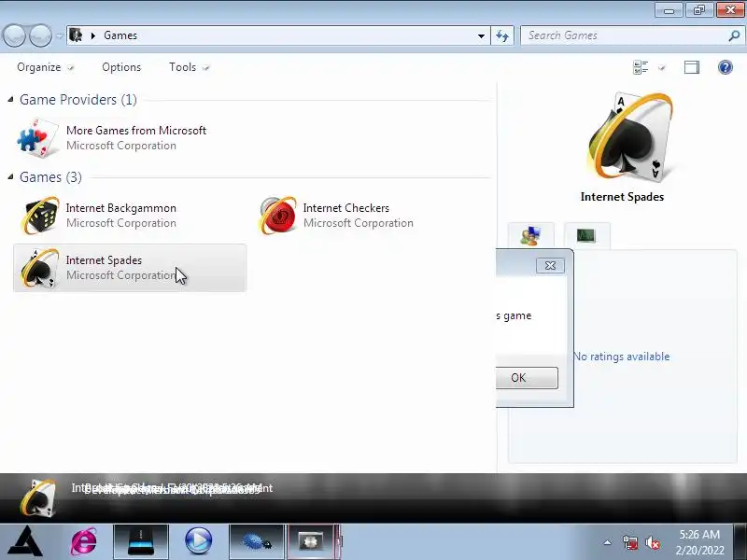The width and height of the screenshot is (747, 560).
Task: Close the dialog with its X button
Action: pos(550,265)
